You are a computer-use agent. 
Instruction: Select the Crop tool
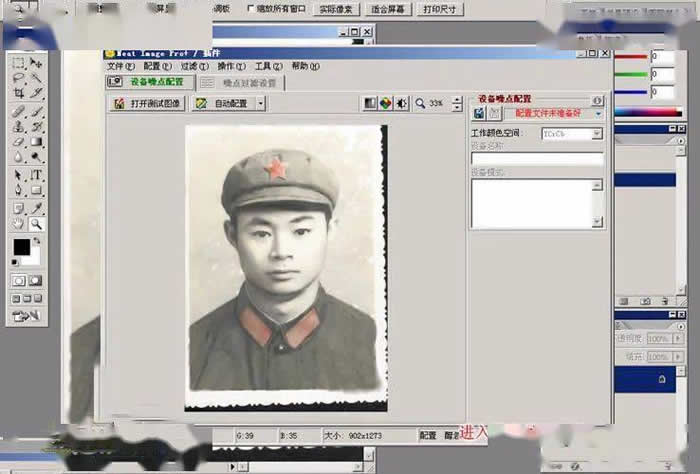18,93
